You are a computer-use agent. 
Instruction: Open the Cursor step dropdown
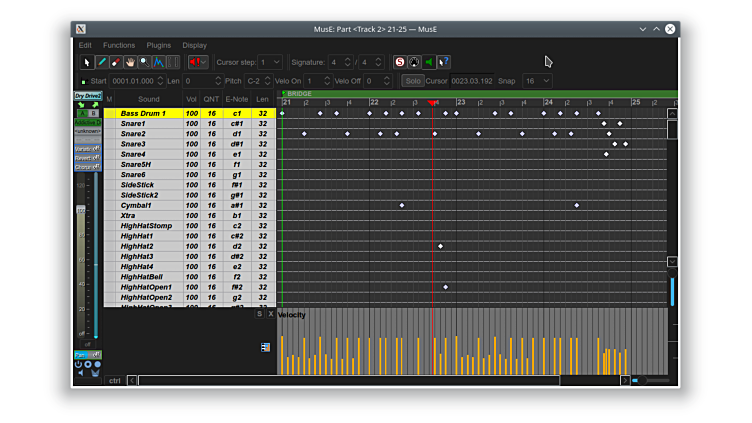click(x=270, y=62)
